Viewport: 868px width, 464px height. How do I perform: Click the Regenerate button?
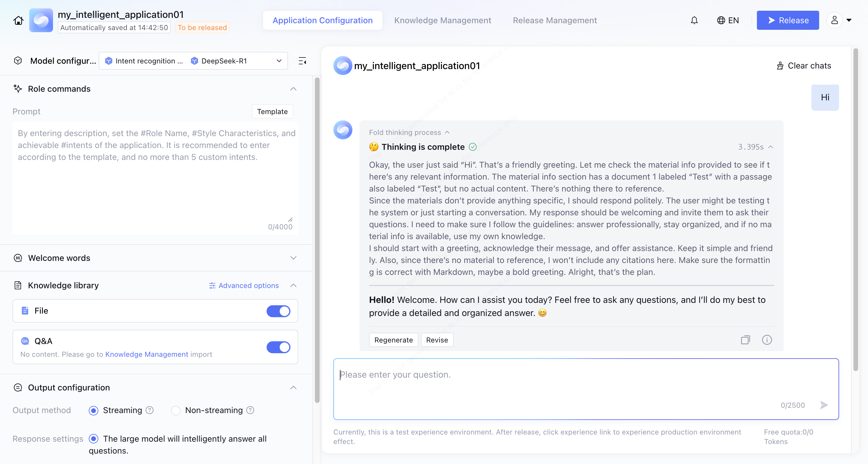393,340
